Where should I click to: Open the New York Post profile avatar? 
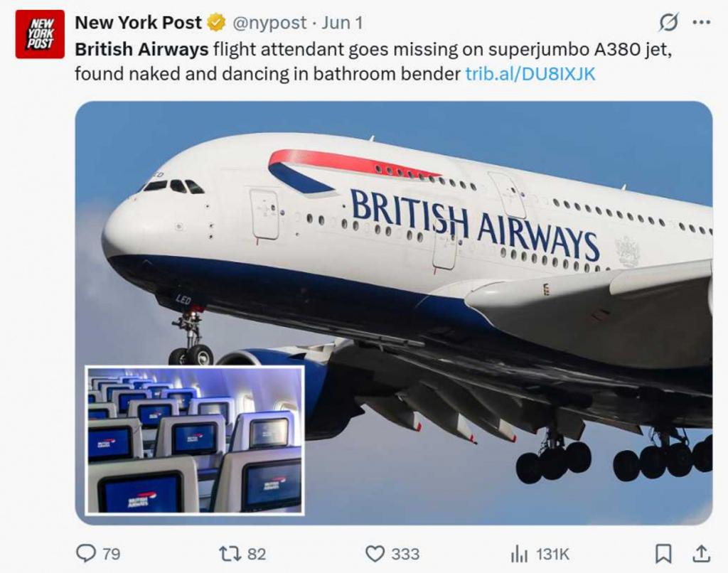(40, 34)
